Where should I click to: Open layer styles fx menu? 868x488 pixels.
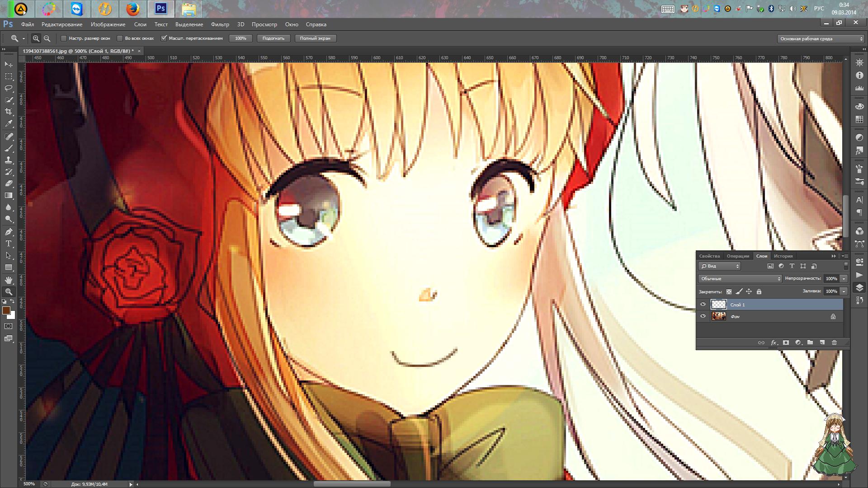pyautogui.click(x=774, y=343)
